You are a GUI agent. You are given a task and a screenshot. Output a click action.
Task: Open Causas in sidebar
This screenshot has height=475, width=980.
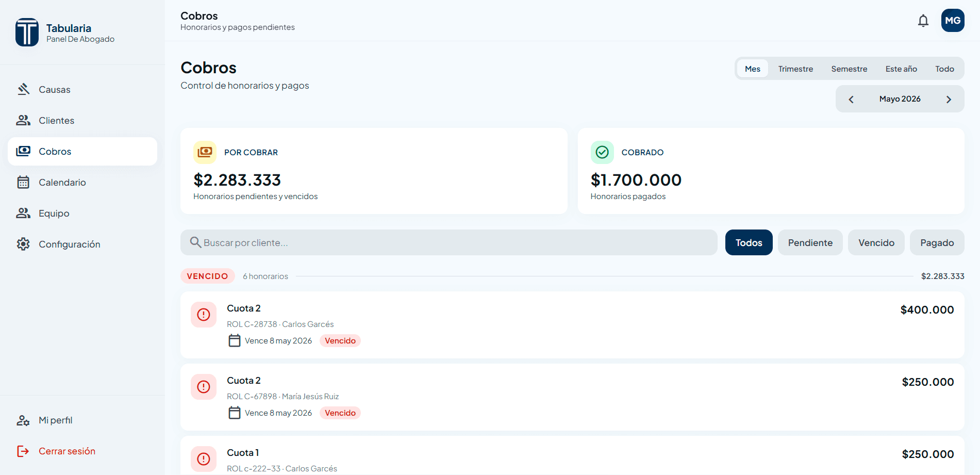(82, 89)
